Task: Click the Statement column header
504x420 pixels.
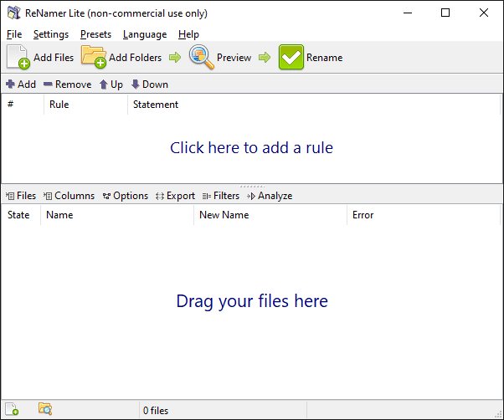Action: (314, 105)
